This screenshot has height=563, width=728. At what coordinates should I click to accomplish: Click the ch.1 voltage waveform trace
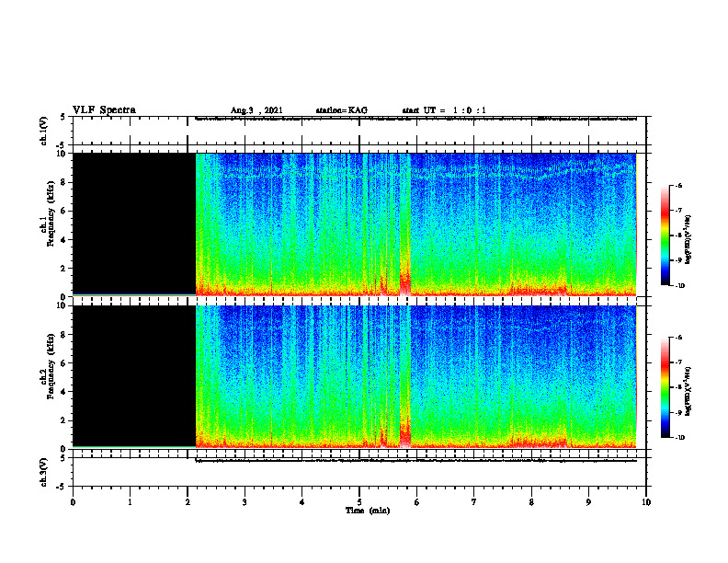(415, 120)
